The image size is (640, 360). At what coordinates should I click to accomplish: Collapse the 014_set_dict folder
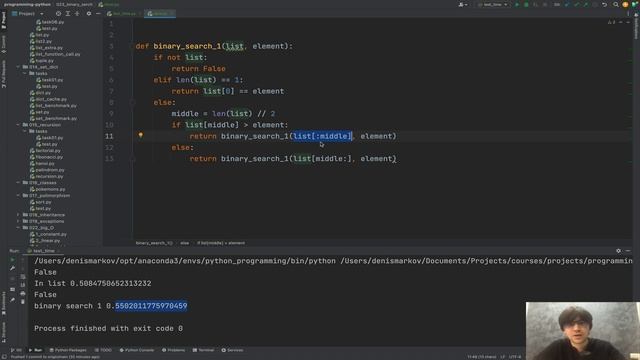point(18,67)
